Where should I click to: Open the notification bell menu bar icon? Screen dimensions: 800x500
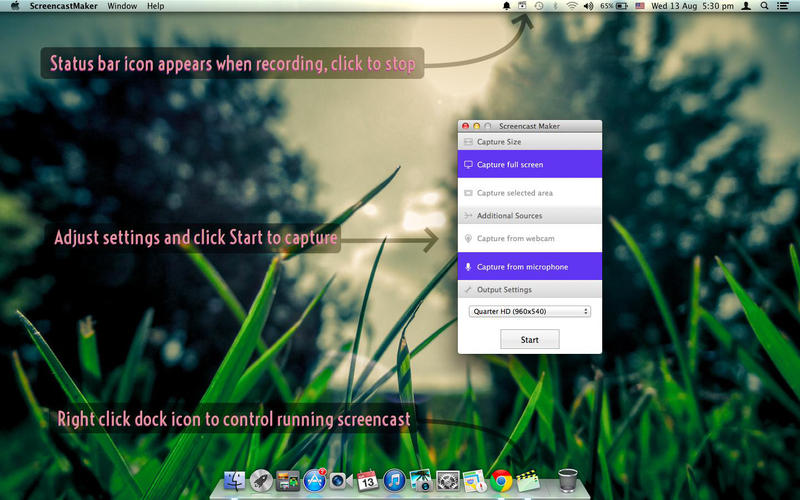tap(506, 6)
